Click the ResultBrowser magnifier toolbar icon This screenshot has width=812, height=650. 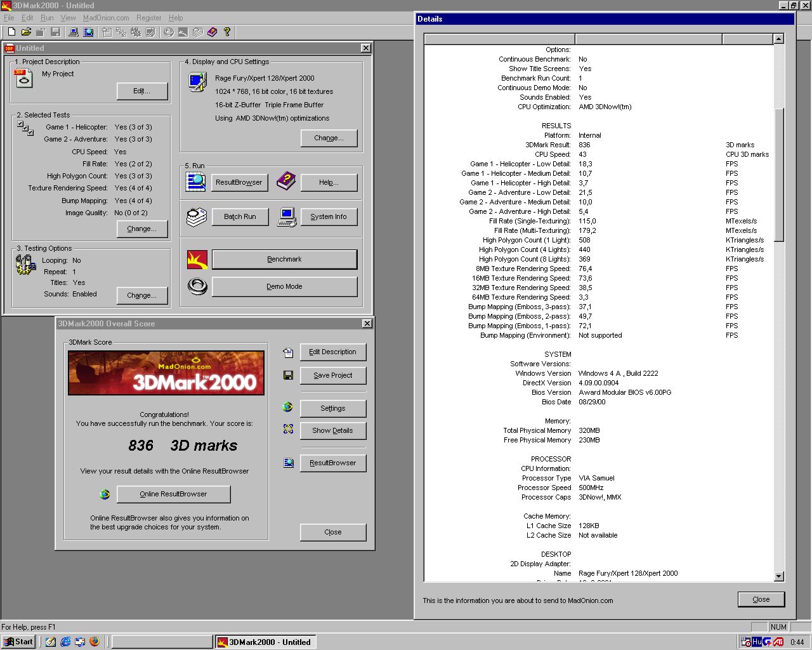click(x=88, y=32)
